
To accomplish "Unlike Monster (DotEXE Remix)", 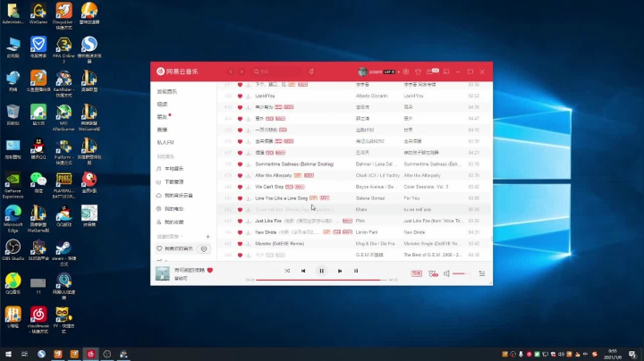I will [240, 244].
